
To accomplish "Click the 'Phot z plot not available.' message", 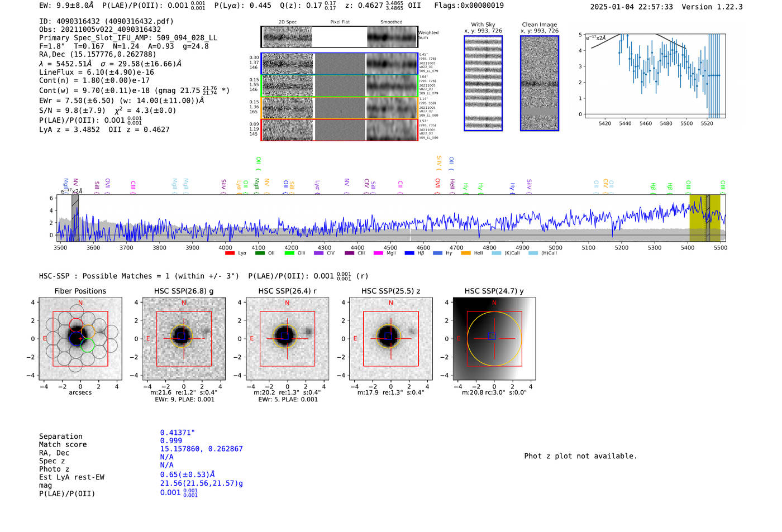I will click(x=580, y=456).
